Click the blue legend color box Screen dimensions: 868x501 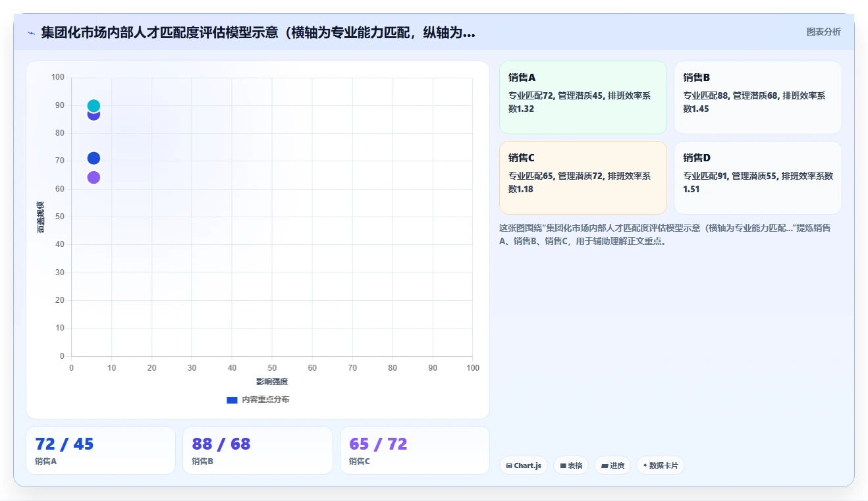click(x=232, y=400)
